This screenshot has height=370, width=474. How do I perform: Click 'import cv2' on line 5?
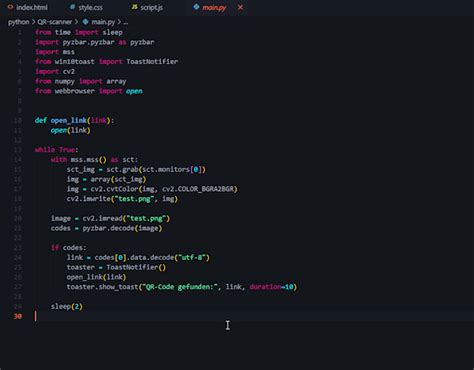click(x=55, y=71)
